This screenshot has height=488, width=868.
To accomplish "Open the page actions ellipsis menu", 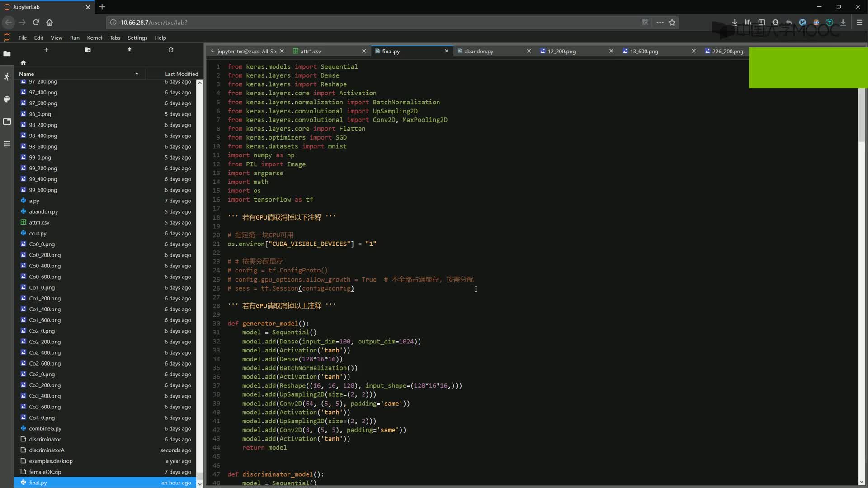I will [x=660, y=22].
